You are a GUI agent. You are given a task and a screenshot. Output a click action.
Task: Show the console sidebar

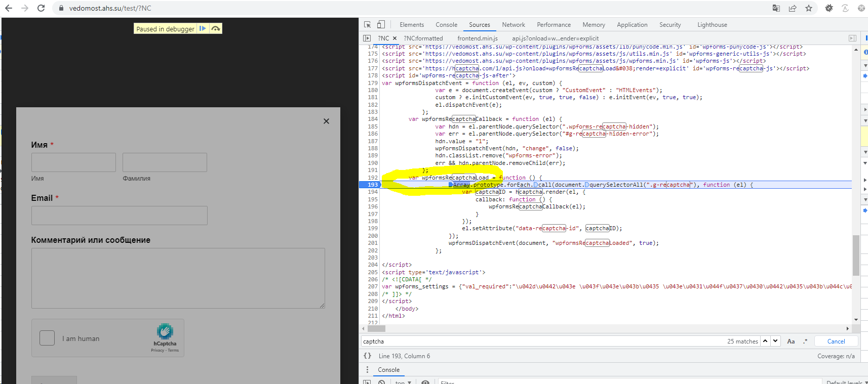click(367, 382)
